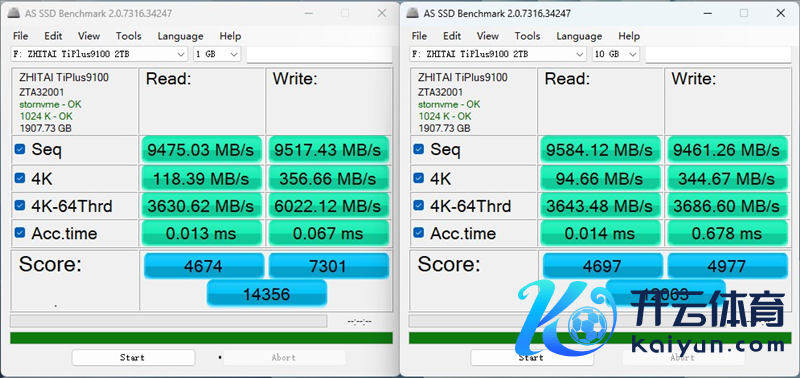Uncheck 4K test in left window
Screen dimensions: 800x378
[20, 178]
